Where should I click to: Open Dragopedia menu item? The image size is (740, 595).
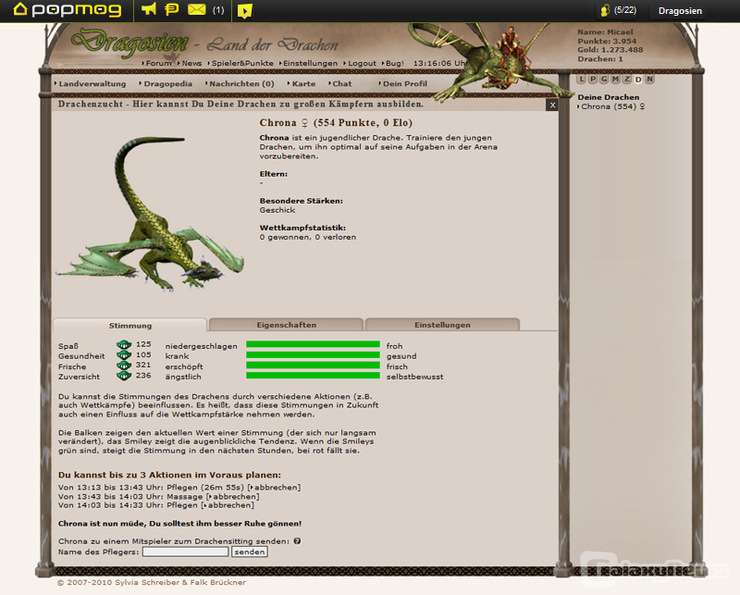pos(167,84)
